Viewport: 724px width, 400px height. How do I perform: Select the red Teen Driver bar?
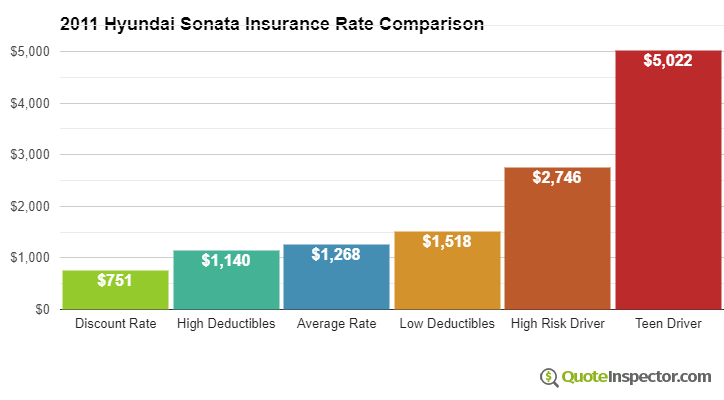[x=668, y=180]
